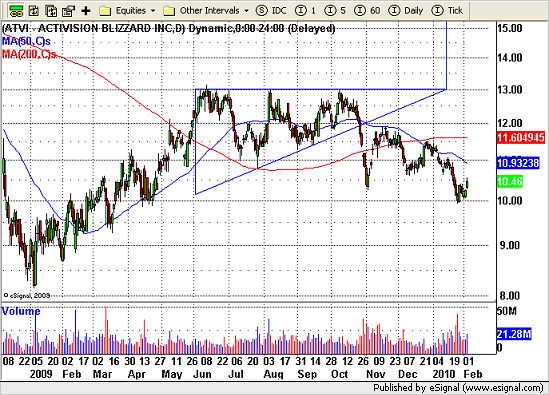Expand the Other Intervals dropdown arrow

tap(246, 11)
